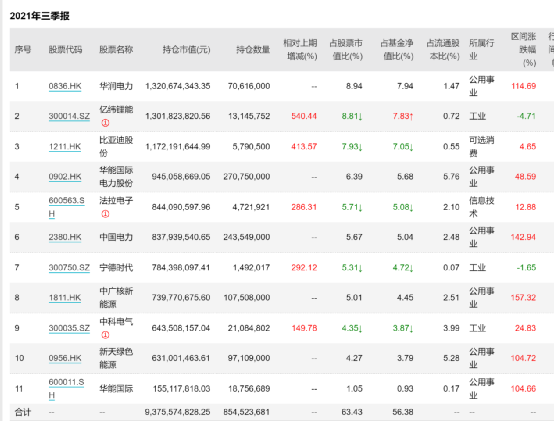
Task: Select stock name 中广核新能源
Action: [x=116, y=298]
